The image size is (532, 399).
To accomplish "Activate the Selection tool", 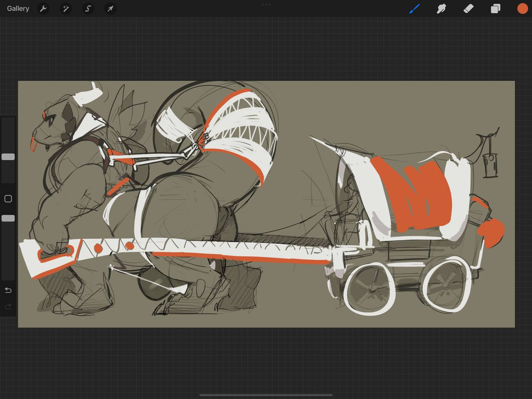I will [x=88, y=8].
